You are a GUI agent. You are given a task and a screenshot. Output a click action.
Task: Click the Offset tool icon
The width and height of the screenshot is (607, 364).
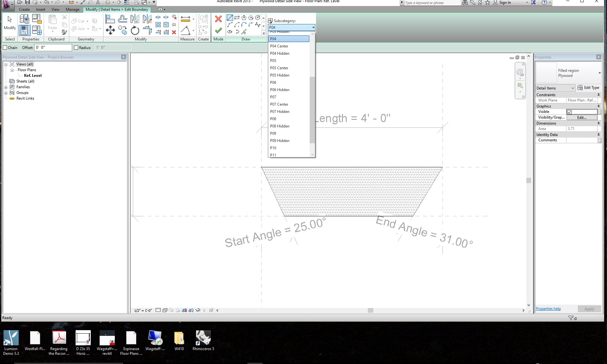122,19
